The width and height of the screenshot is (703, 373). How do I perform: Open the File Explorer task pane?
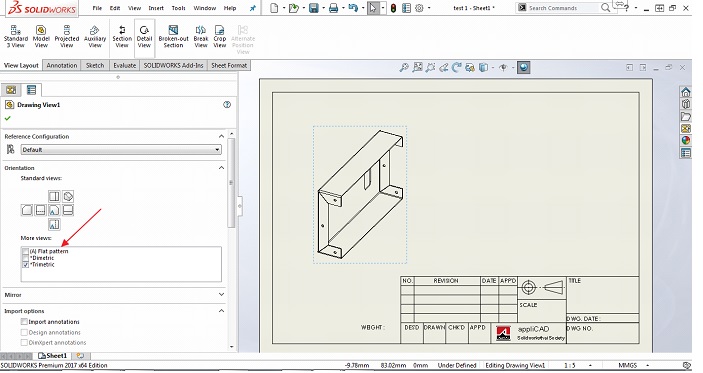(x=686, y=117)
